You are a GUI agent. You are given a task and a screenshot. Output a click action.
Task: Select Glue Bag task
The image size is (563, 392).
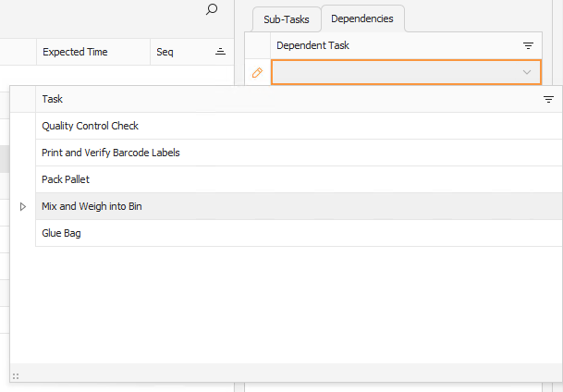299,233
